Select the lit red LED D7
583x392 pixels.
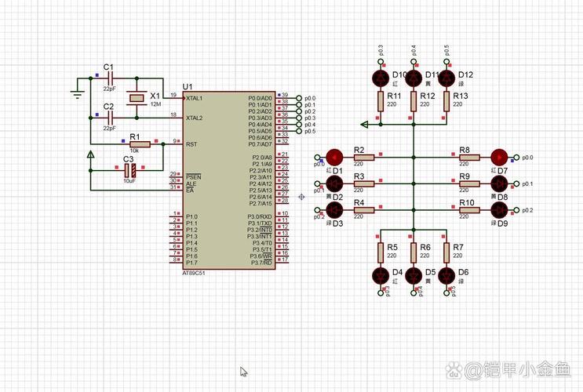click(x=499, y=157)
